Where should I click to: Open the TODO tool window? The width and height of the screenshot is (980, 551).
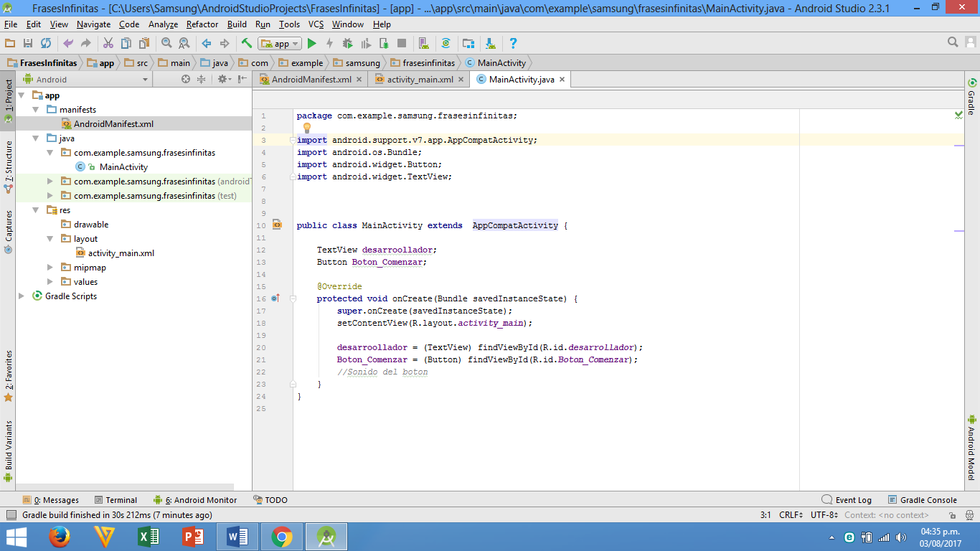[x=270, y=500]
